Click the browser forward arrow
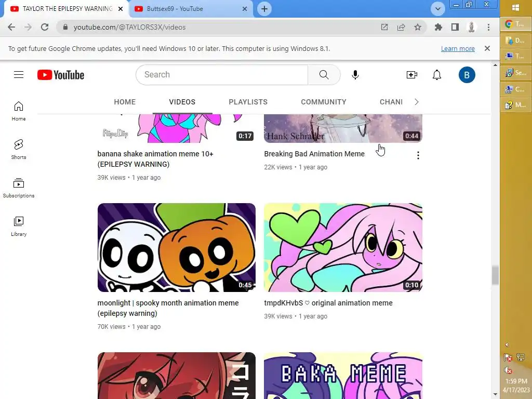Image resolution: width=532 pixels, height=399 pixels. click(28, 27)
